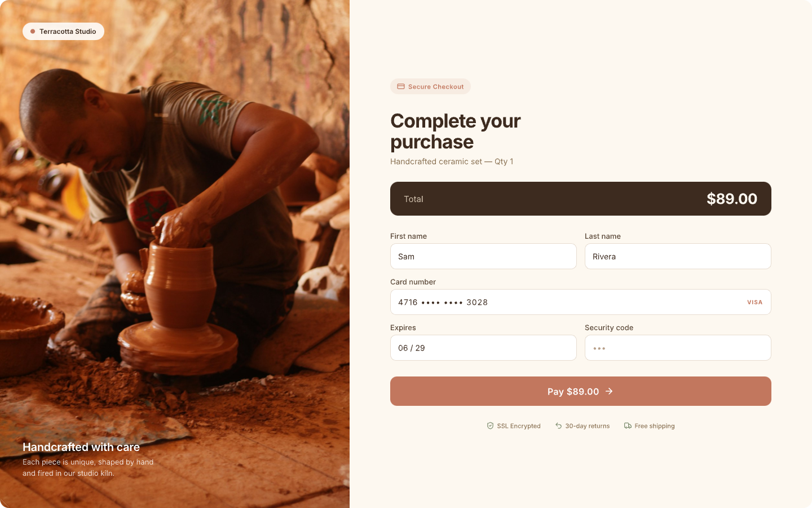
Task: Click the arrow icon on Pay button
Action: tap(609, 391)
